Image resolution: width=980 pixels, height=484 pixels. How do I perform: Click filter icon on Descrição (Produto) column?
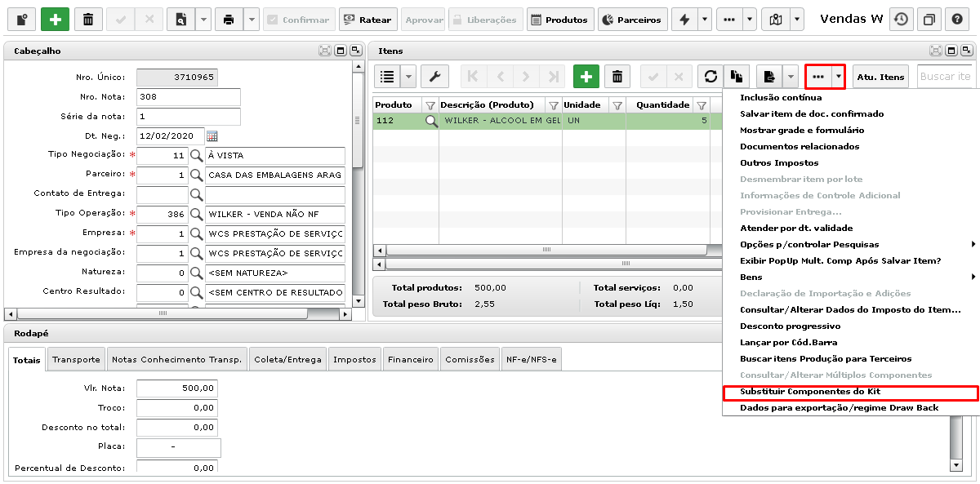[x=553, y=105]
